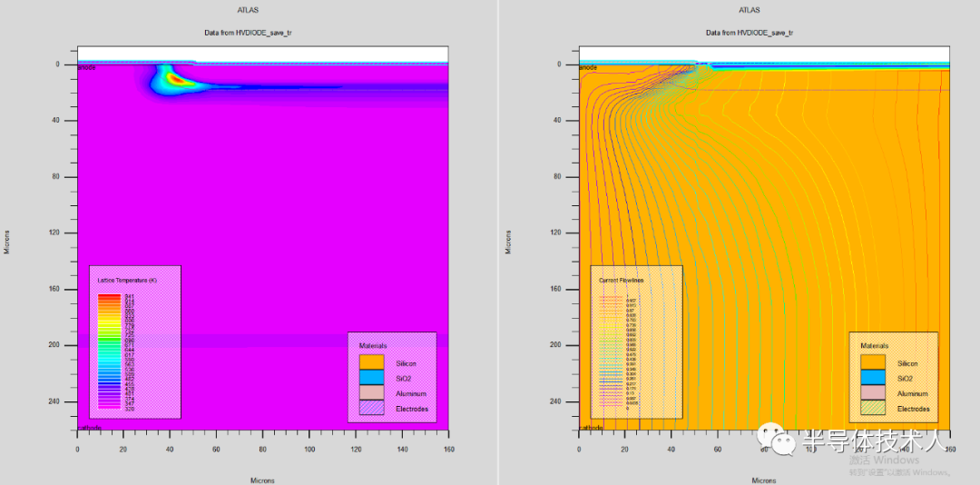Viewport: 980px width, 485px height.
Task: Click x-axis tick label '60' of right plot
Action: tap(718, 450)
